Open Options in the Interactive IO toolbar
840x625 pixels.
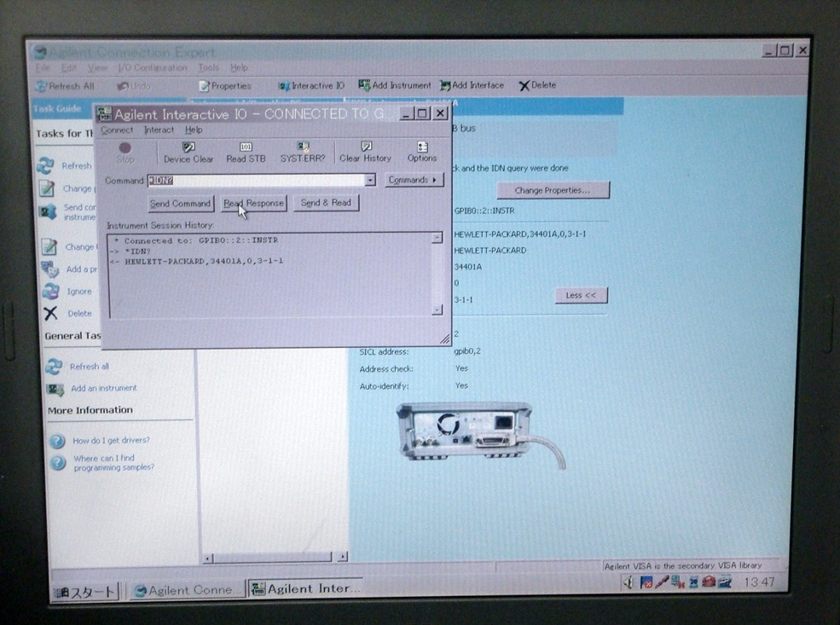click(x=422, y=152)
